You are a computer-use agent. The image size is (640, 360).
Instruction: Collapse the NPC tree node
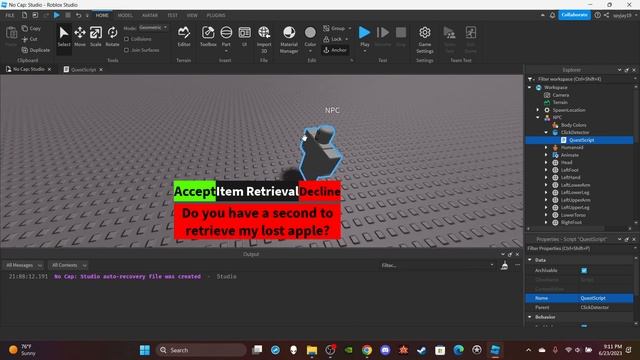[x=538, y=117]
